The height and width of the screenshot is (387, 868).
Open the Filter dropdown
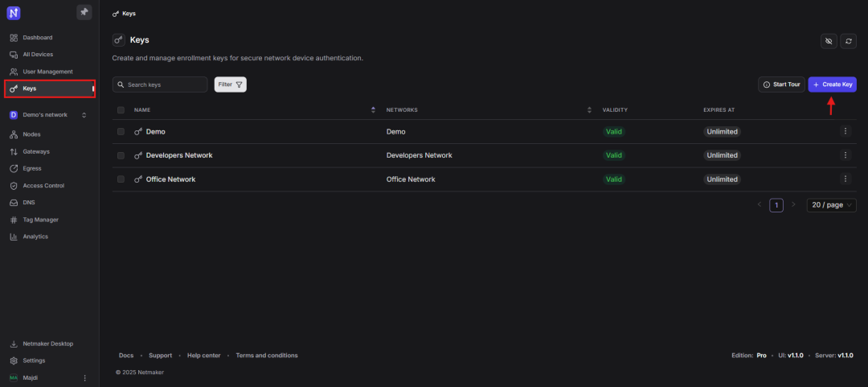[x=231, y=84]
